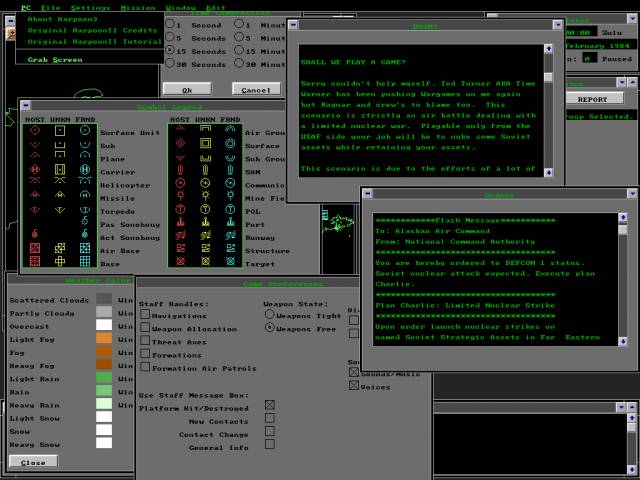Close the Weather Colors window
This screenshot has width=640, height=480.
click(33, 462)
